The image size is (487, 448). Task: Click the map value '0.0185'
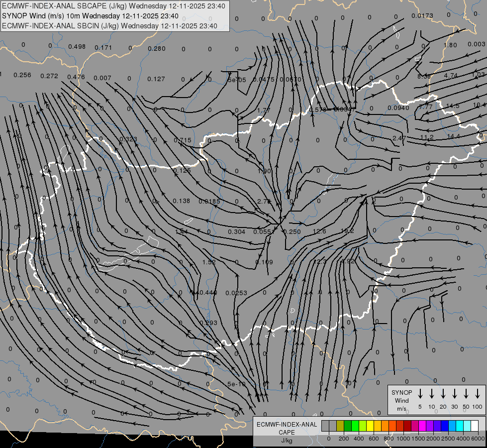tap(209, 202)
